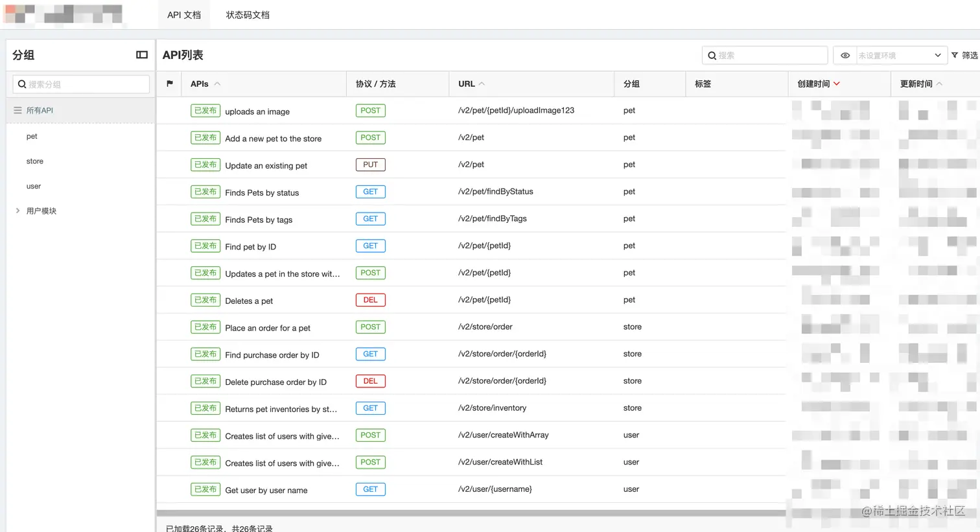This screenshot has width=980, height=532.
Task: Switch to the API 文档 tab
Action: click(184, 15)
